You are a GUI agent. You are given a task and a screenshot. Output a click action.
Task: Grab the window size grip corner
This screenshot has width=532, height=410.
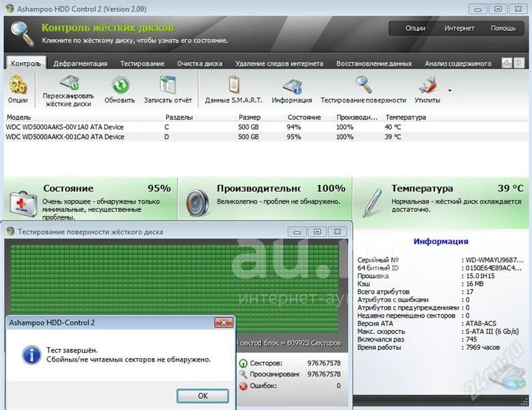pos(524,402)
